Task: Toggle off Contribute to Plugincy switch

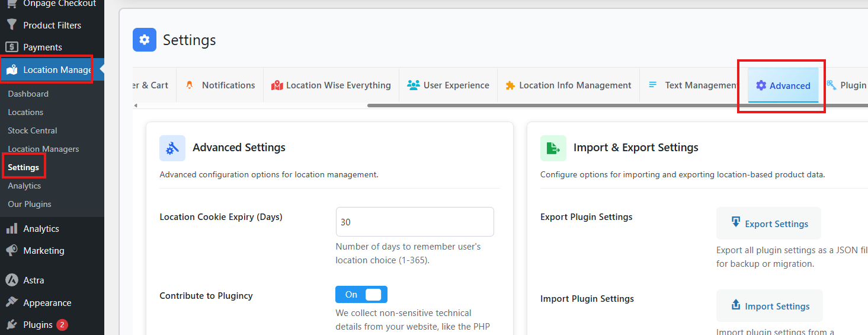Action: pos(361,295)
